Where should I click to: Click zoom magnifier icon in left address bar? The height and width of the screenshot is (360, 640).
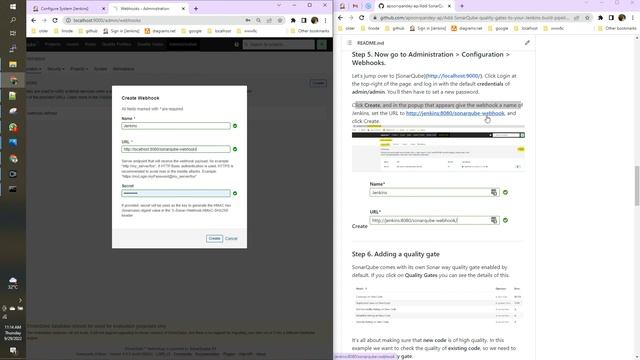tap(259, 20)
